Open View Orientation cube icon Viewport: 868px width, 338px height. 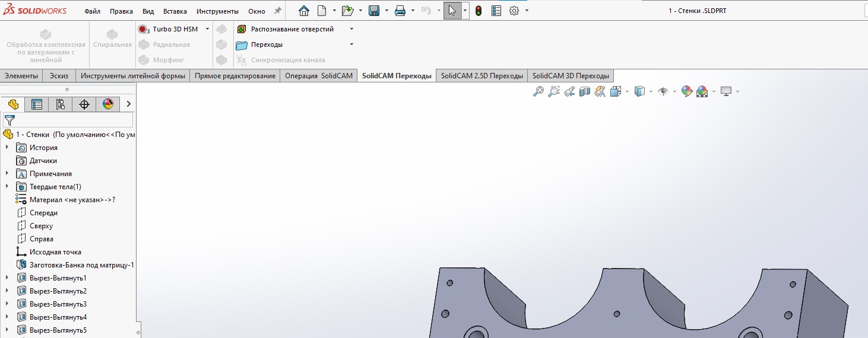[616, 91]
